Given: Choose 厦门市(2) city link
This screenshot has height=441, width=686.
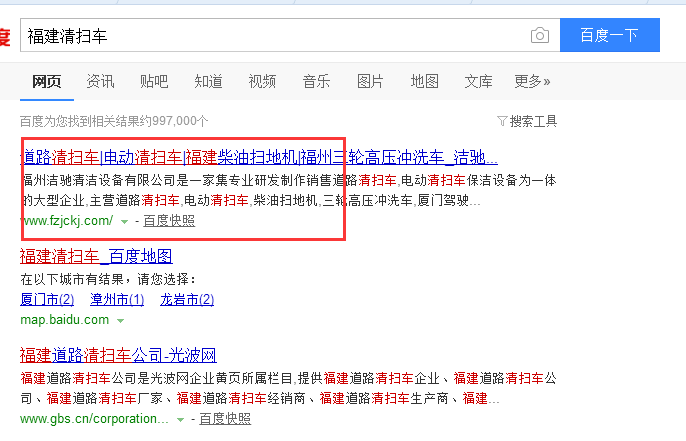Looking at the screenshot, I should click(47, 300).
